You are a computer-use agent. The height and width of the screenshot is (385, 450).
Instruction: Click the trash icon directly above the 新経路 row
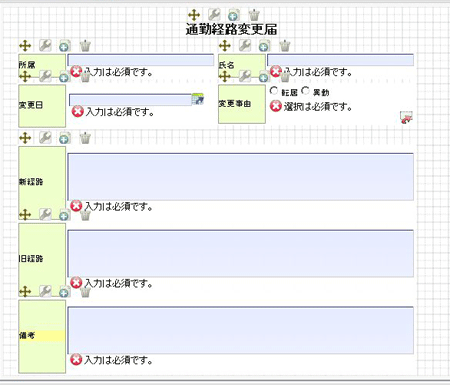pos(85,138)
